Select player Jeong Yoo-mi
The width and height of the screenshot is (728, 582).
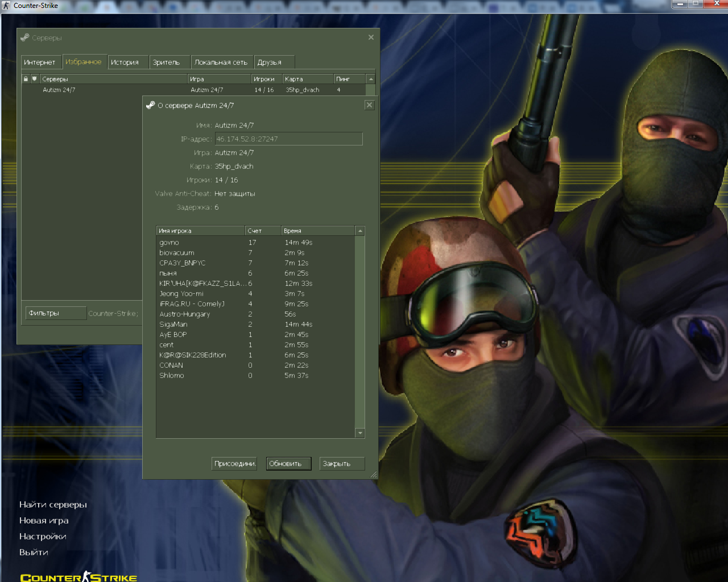click(255, 294)
